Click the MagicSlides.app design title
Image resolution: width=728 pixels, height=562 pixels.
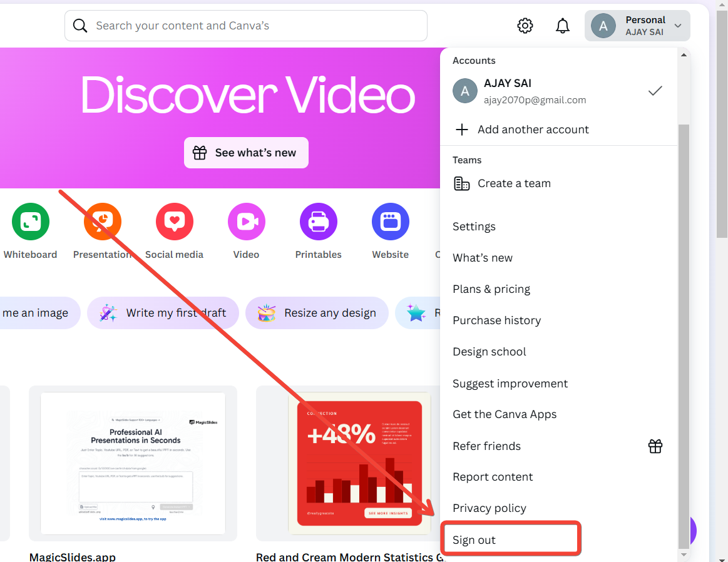[x=73, y=556]
